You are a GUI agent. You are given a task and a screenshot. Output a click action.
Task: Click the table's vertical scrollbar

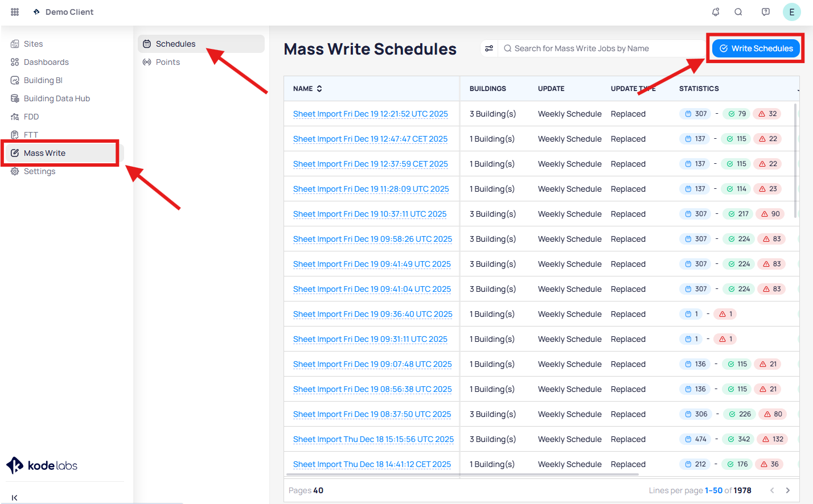(x=795, y=159)
